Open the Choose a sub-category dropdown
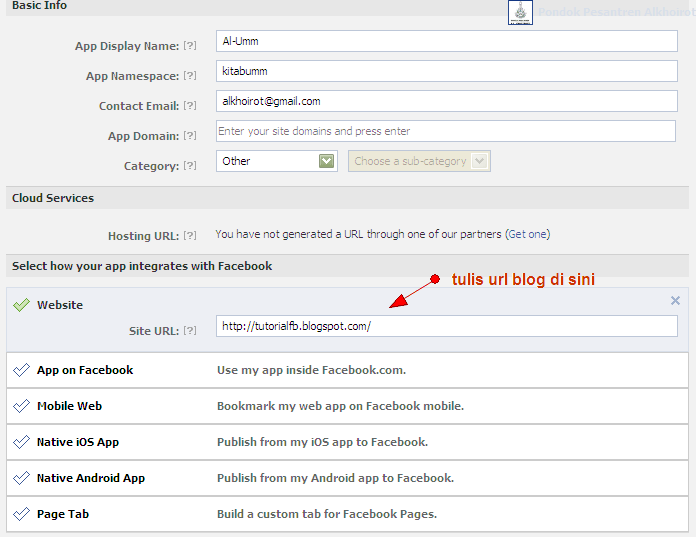696x537 pixels. click(x=419, y=161)
